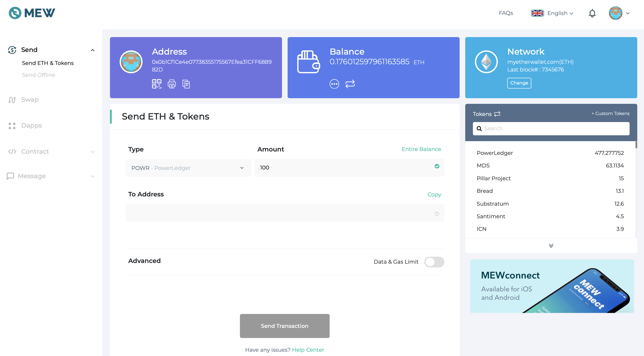Click the MEWconnect banner
The width and height of the screenshot is (644, 356).
(552, 286)
